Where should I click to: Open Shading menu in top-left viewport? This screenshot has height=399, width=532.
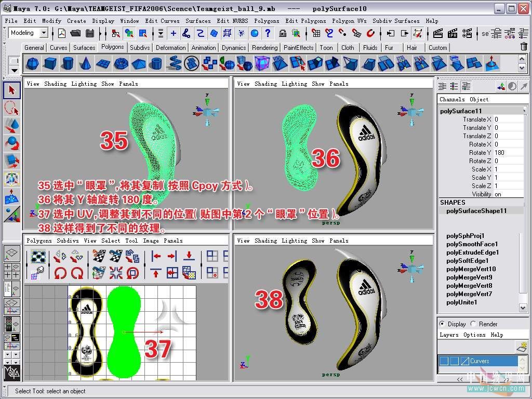point(55,84)
